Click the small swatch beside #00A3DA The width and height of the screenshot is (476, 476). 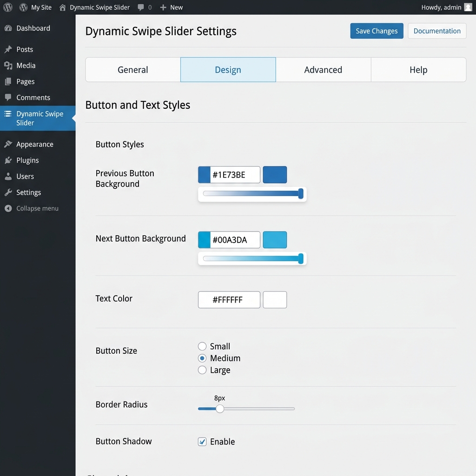204,240
